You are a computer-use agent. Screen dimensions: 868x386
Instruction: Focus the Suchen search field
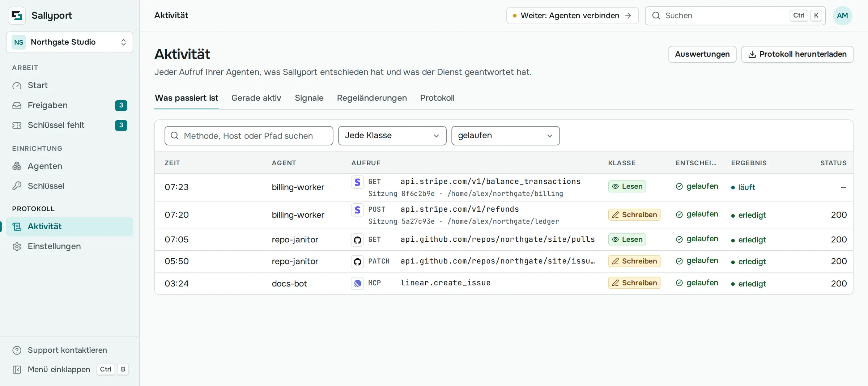[735, 16]
